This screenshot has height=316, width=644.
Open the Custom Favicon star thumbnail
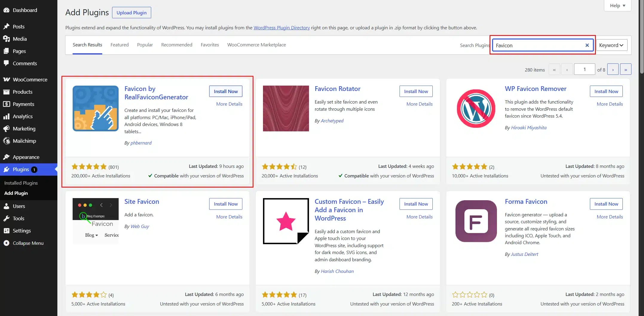tap(286, 221)
